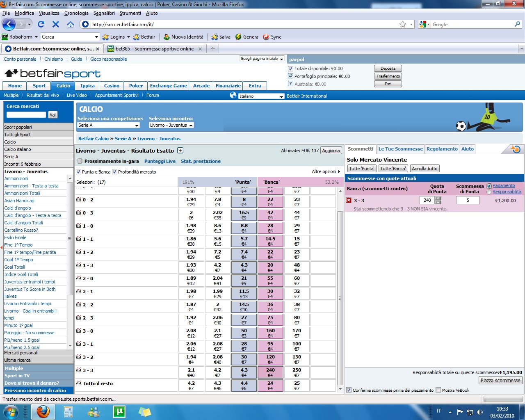Click Aggiorna button
This screenshot has height=420, width=525.
click(331, 151)
